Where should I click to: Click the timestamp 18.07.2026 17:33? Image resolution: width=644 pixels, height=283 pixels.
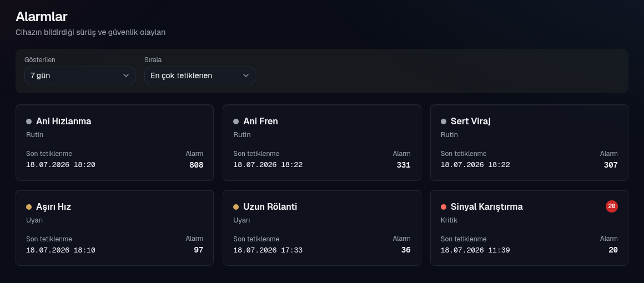click(x=268, y=250)
